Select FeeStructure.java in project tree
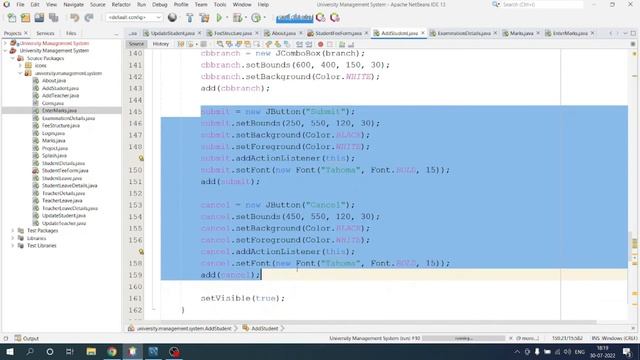The image size is (640, 360). (x=61, y=126)
